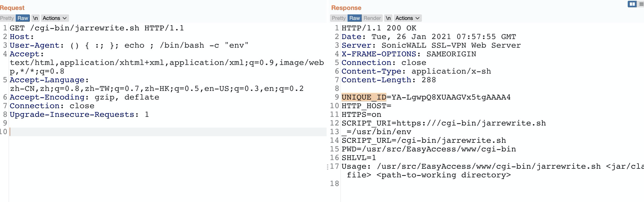644x202 pixels.
Task: Click the Connection: close response header
Action: [384, 63]
